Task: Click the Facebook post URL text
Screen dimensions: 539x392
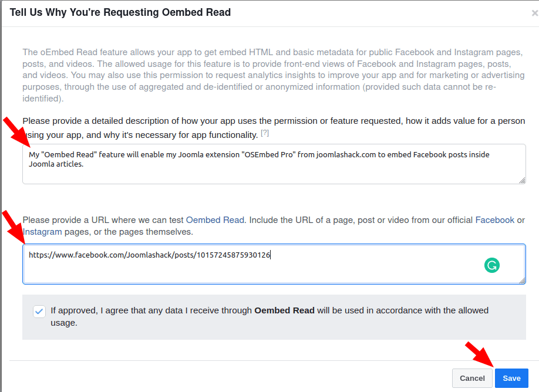Action: pyautogui.click(x=150, y=255)
